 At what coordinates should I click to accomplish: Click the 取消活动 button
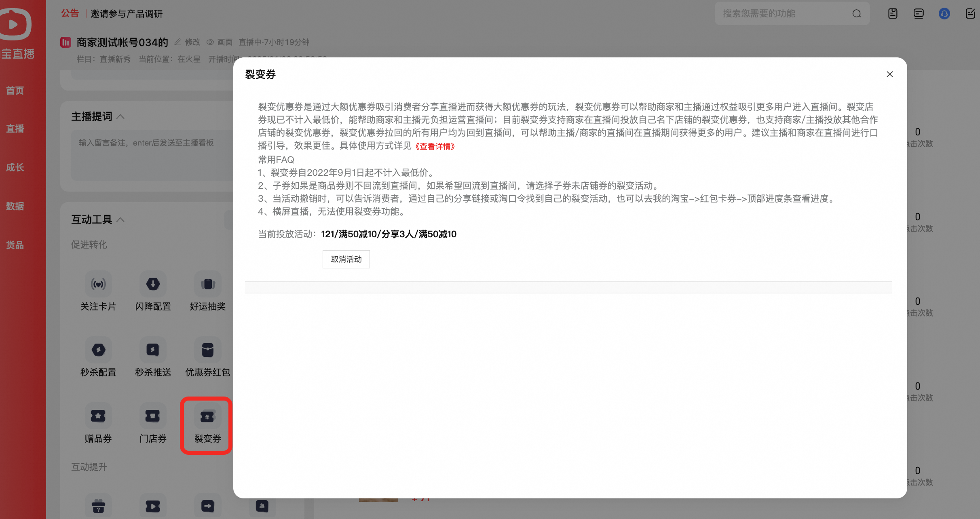pyautogui.click(x=346, y=259)
